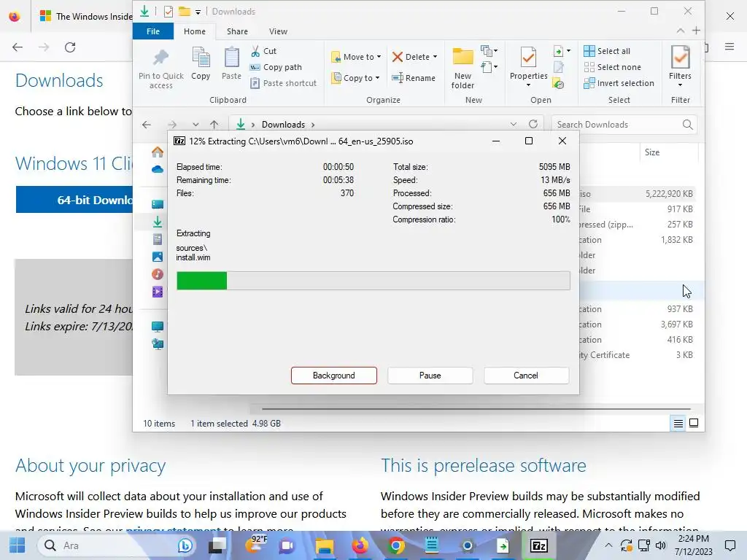Screen dimensions: 747x560
Task: Open This PC icon in navigation pane
Action: coord(158,327)
